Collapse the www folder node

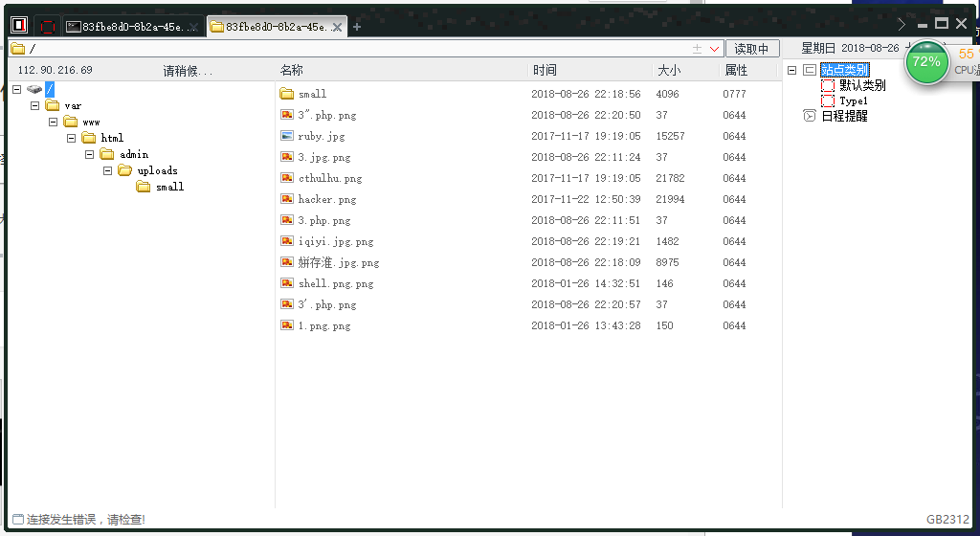pos(54,122)
